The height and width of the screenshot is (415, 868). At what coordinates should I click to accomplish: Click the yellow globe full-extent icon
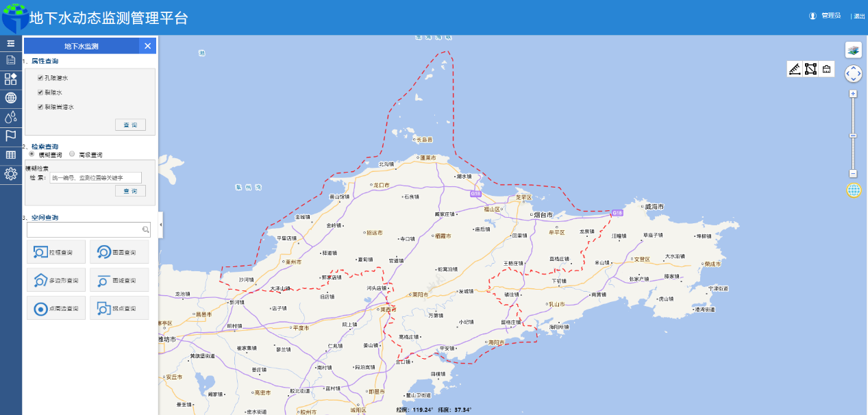854,190
